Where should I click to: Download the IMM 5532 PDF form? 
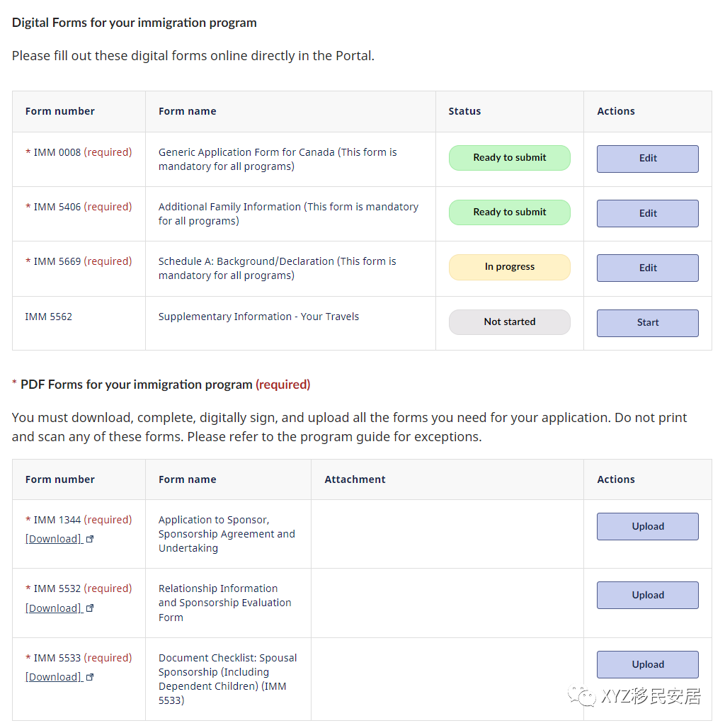pos(54,608)
